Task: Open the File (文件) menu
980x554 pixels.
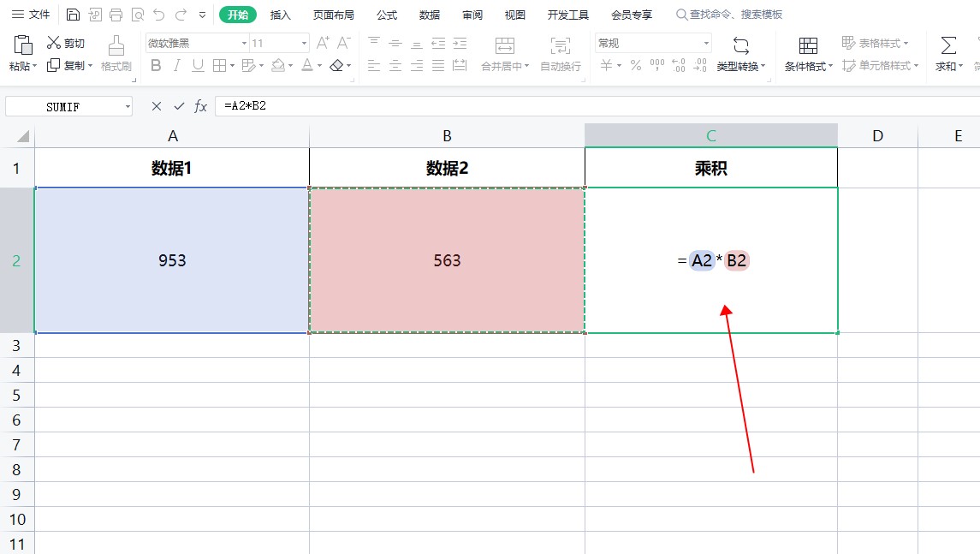Action: click(x=31, y=15)
